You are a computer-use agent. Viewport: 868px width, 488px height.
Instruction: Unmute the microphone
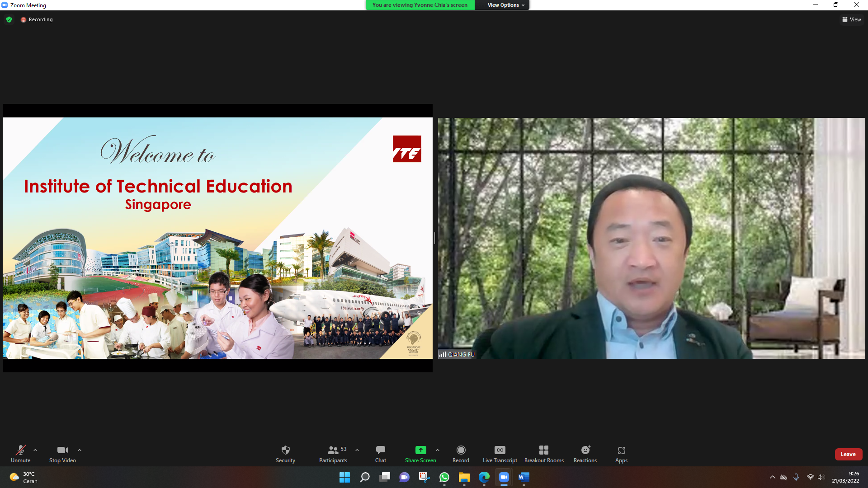20,450
